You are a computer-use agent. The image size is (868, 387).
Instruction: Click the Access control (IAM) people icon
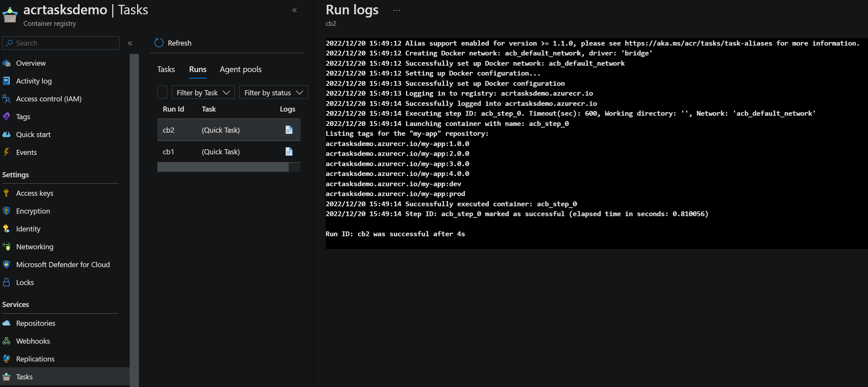[x=6, y=99]
